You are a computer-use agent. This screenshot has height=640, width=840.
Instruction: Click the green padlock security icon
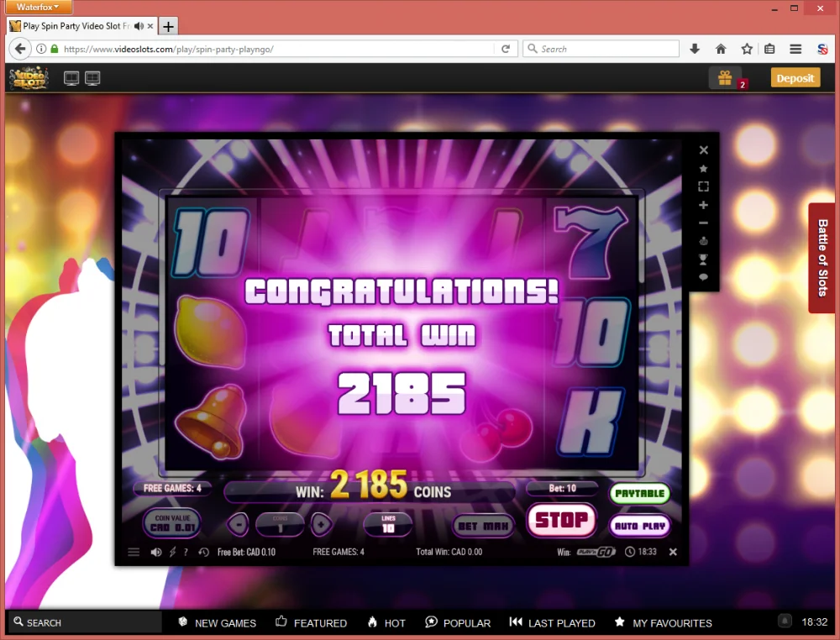(x=54, y=49)
